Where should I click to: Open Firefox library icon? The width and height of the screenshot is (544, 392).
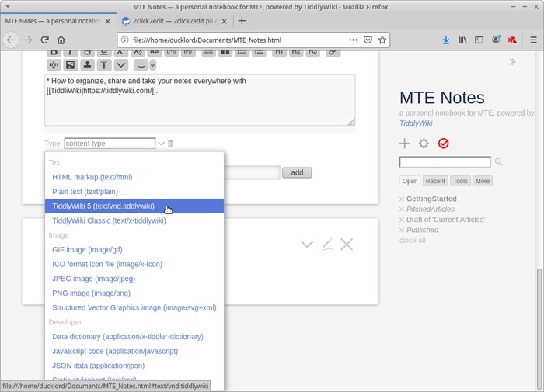click(462, 40)
